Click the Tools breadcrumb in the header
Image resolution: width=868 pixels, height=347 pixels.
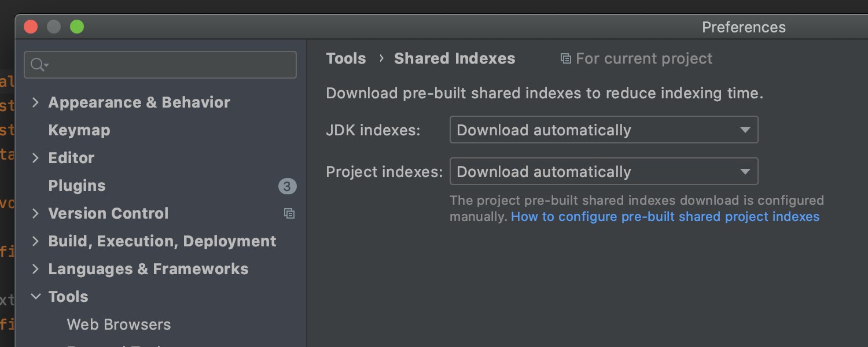pyautogui.click(x=346, y=58)
